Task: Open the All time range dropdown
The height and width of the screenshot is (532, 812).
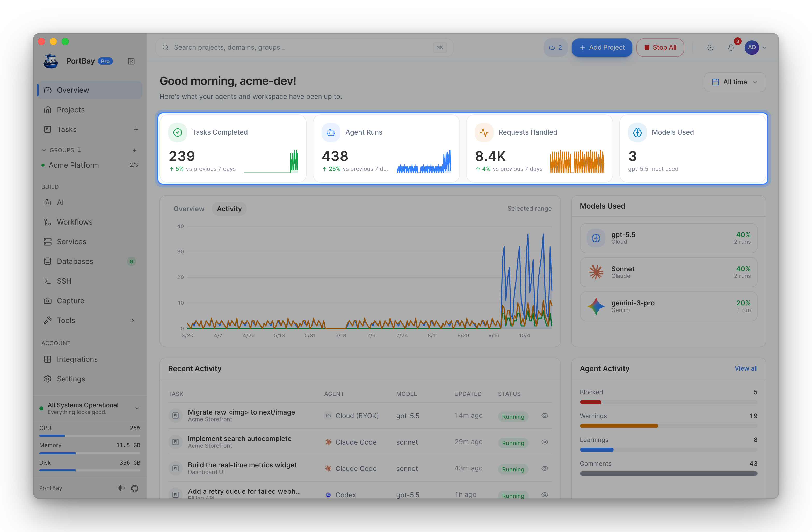Action: point(735,82)
